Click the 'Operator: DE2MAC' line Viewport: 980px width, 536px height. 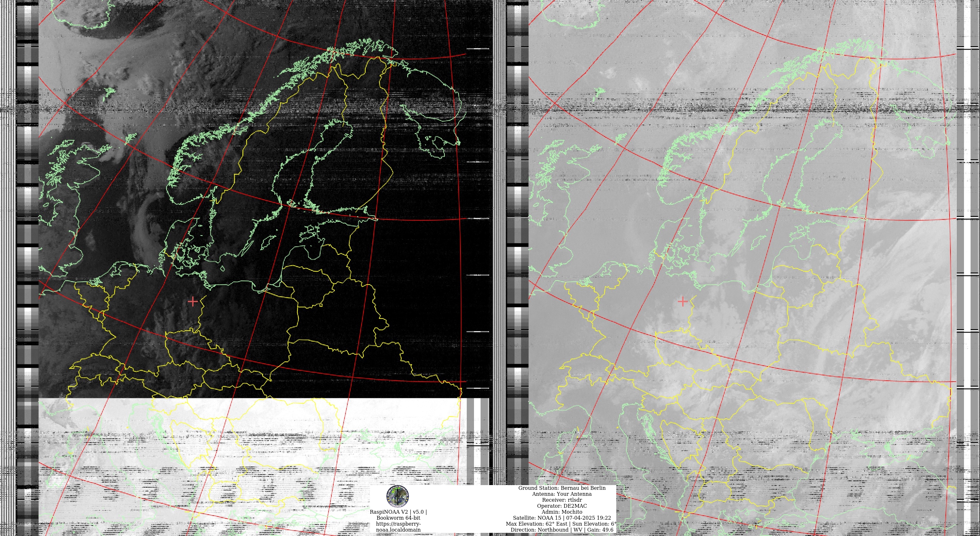click(562, 506)
